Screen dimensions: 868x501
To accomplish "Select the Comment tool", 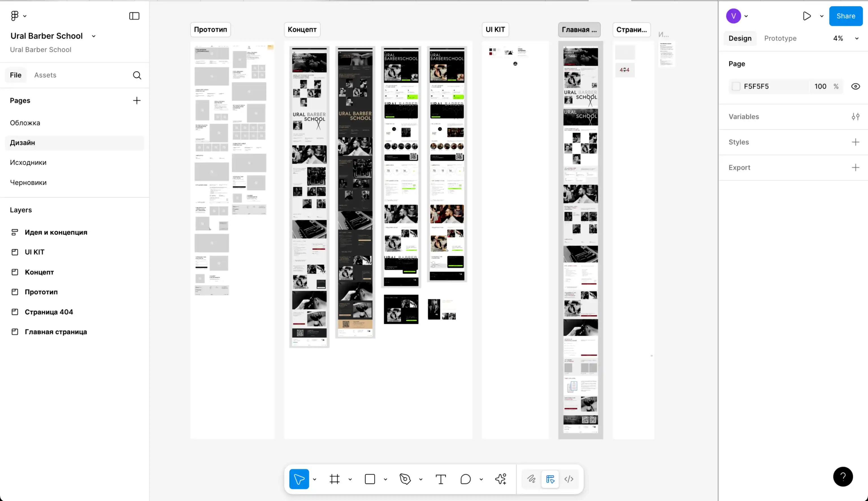I will [x=465, y=479].
